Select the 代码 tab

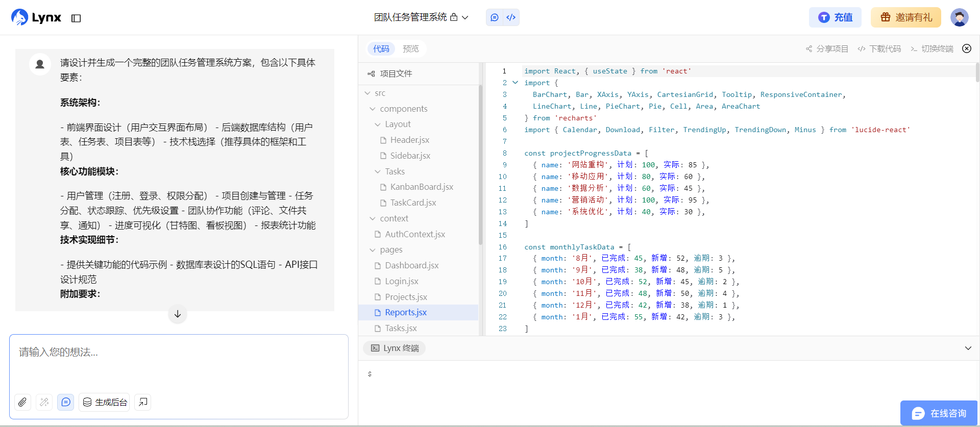pyautogui.click(x=381, y=48)
